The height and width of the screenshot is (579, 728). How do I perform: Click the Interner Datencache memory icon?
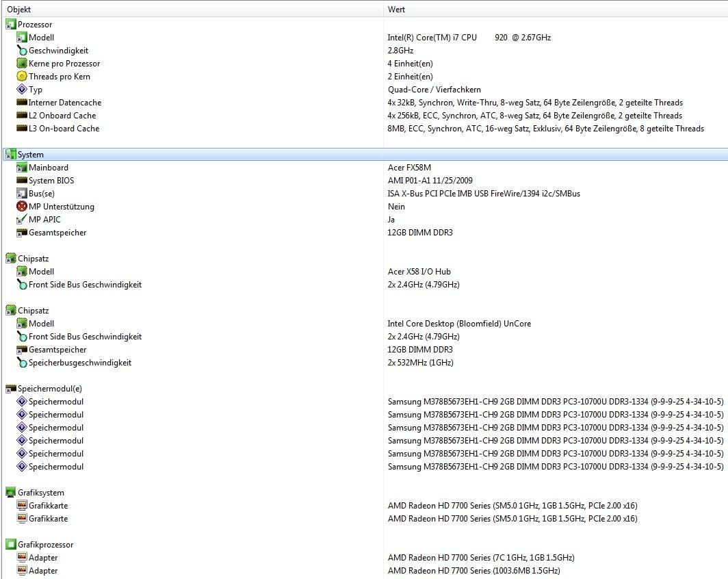pyautogui.click(x=22, y=102)
